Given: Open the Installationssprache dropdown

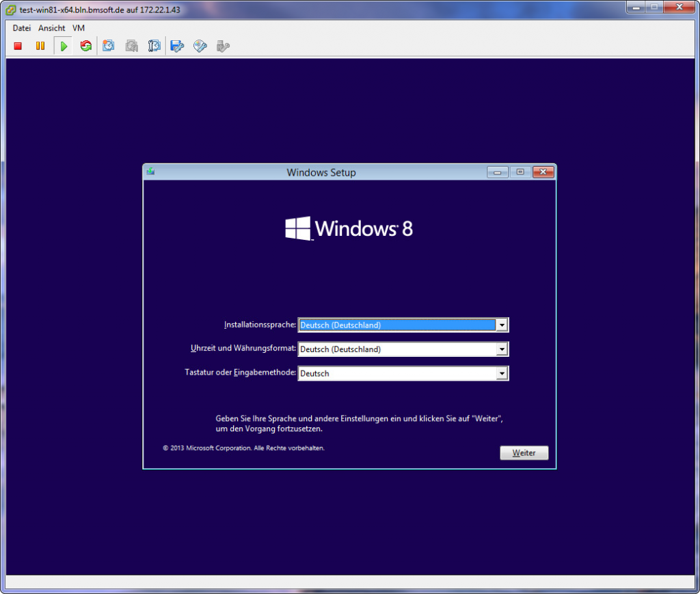Looking at the screenshot, I should 502,325.
